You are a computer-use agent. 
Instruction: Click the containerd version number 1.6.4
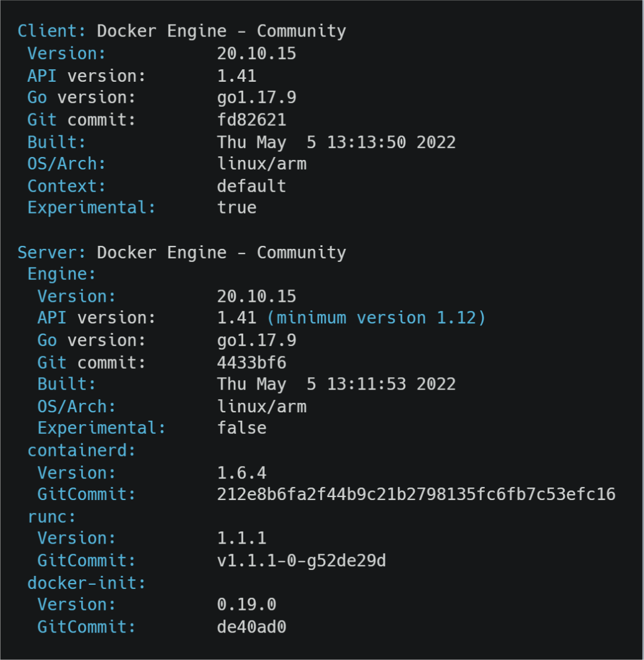[241, 473]
